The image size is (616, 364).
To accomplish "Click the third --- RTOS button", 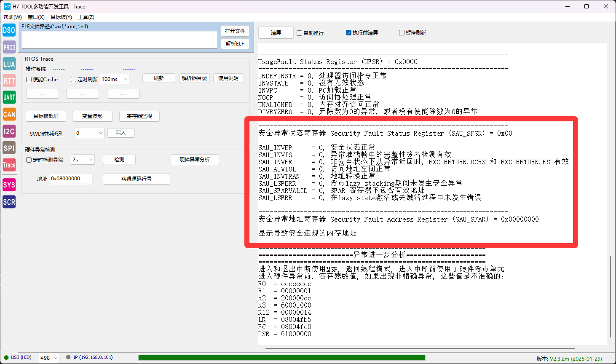I will point(123,94).
